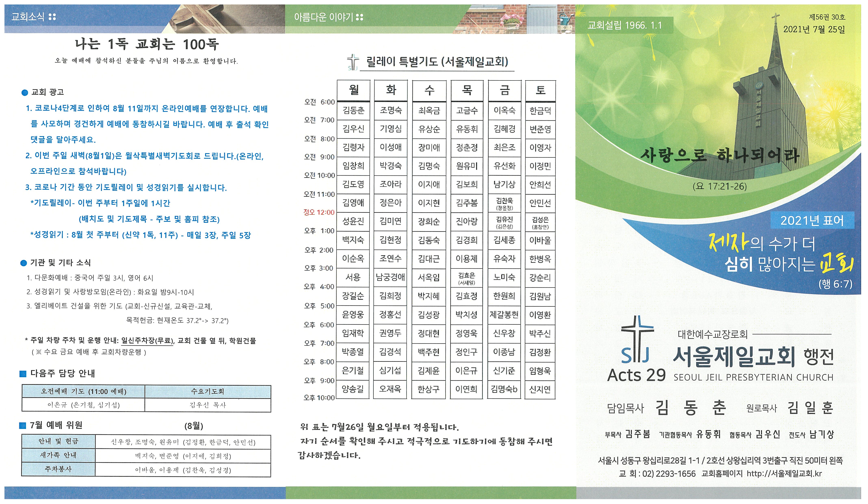This screenshot has height=504, width=868.
Task: Click SEOUL JEIL PRESBYTERIAN CHURCH text
Action: pos(753,378)
